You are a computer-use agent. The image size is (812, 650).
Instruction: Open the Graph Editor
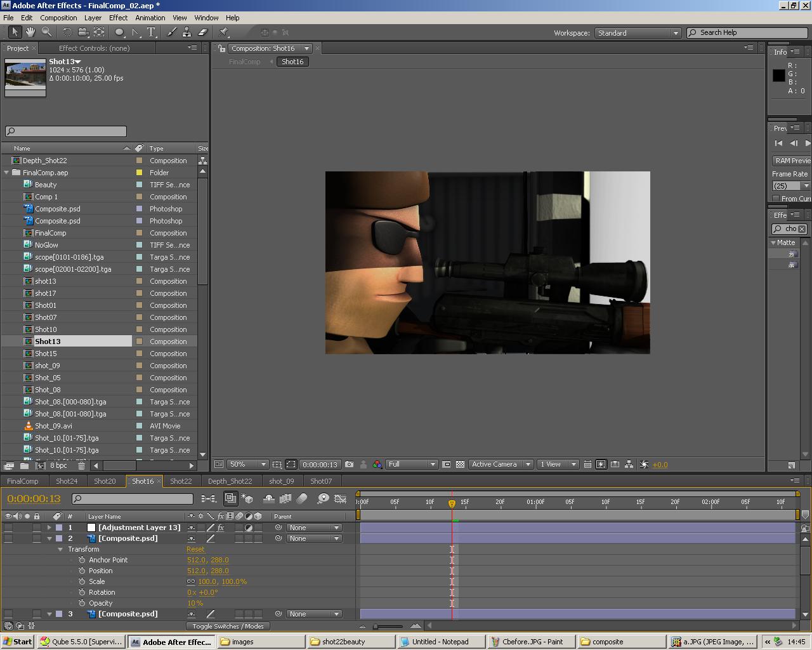340,499
